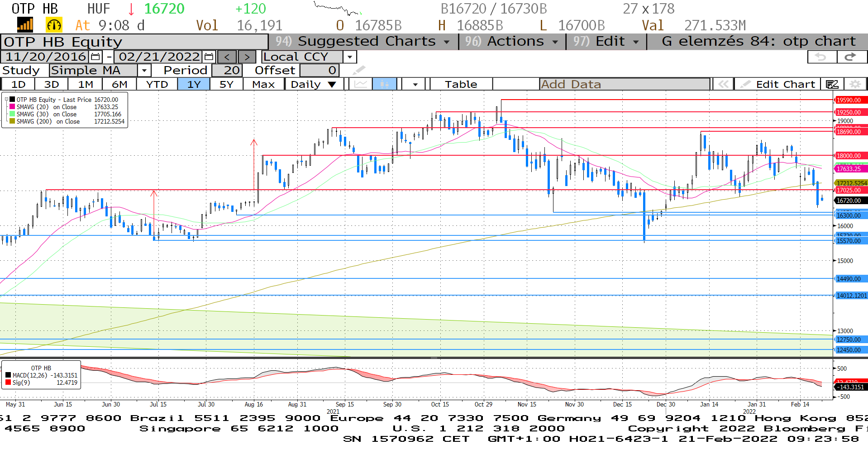The height and width of the screenshot is (464, 868).
Task: Click the black Last Price legend swatch
Action: tap(12, 100)
